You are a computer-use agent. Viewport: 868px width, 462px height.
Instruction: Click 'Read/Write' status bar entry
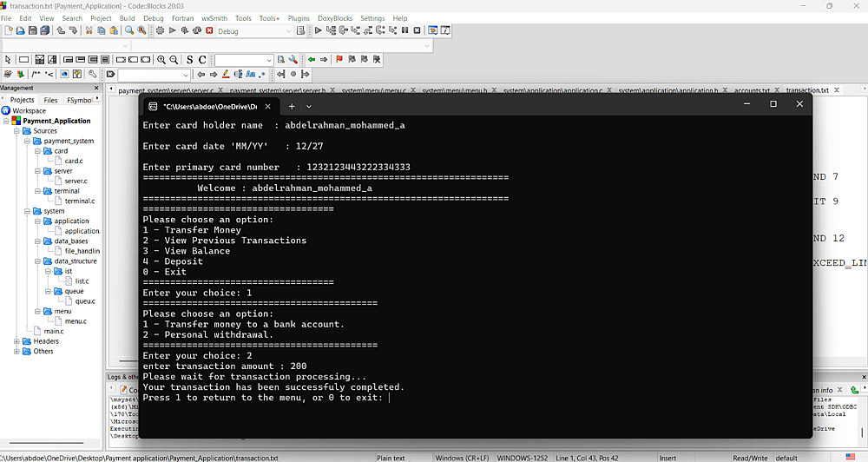click(750, 458)
